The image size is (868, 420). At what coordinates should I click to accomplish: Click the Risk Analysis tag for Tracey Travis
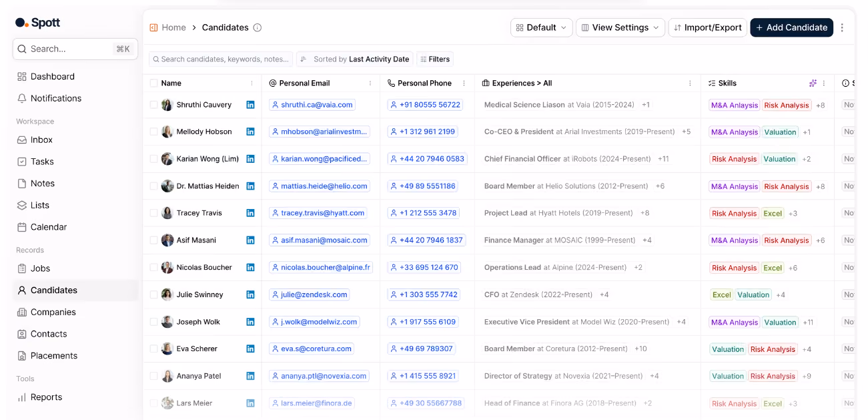[x=734, y=214]
